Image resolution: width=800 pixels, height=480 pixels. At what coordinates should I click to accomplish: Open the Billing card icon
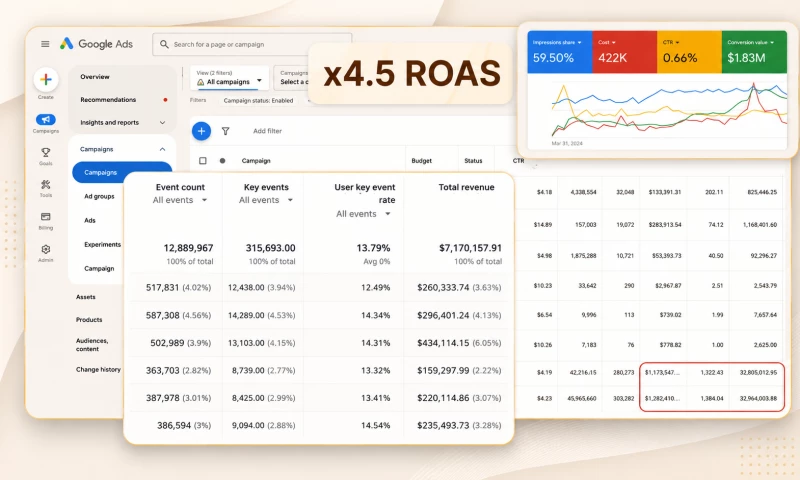pos(45,217)
